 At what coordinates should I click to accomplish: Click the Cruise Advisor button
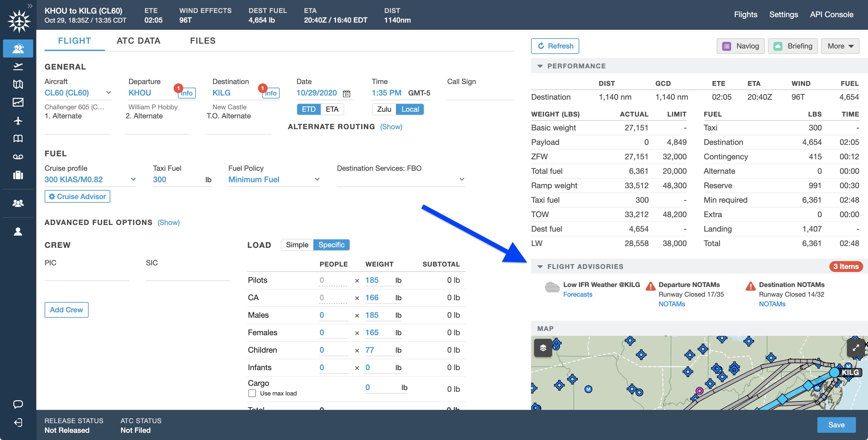point(77,196)
